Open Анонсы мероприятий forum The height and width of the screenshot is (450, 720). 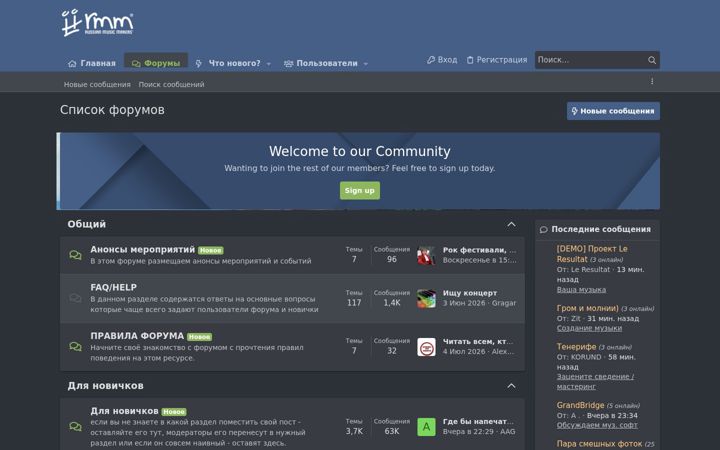tap(142, 249)
